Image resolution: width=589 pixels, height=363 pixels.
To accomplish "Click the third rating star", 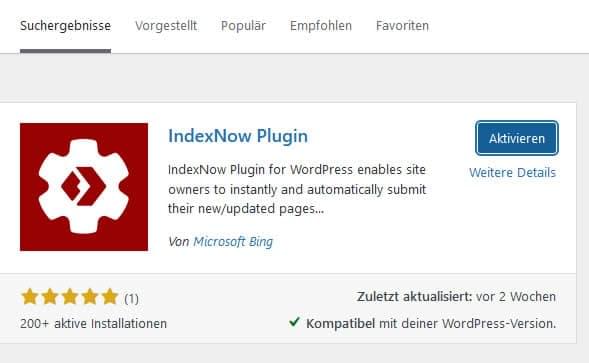I will [70, 297].
